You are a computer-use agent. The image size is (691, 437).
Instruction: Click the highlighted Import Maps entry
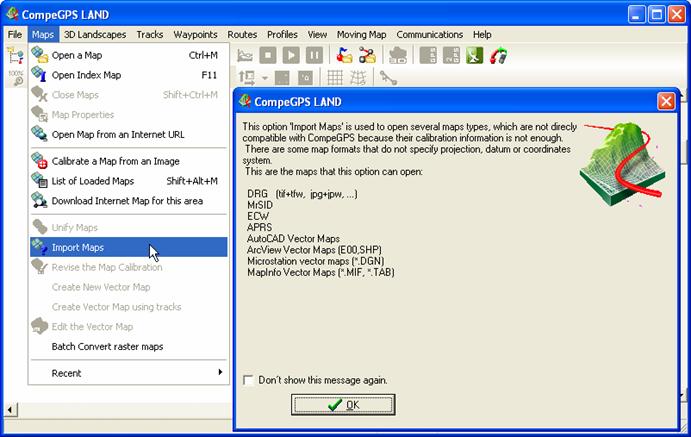pos(129,247)
